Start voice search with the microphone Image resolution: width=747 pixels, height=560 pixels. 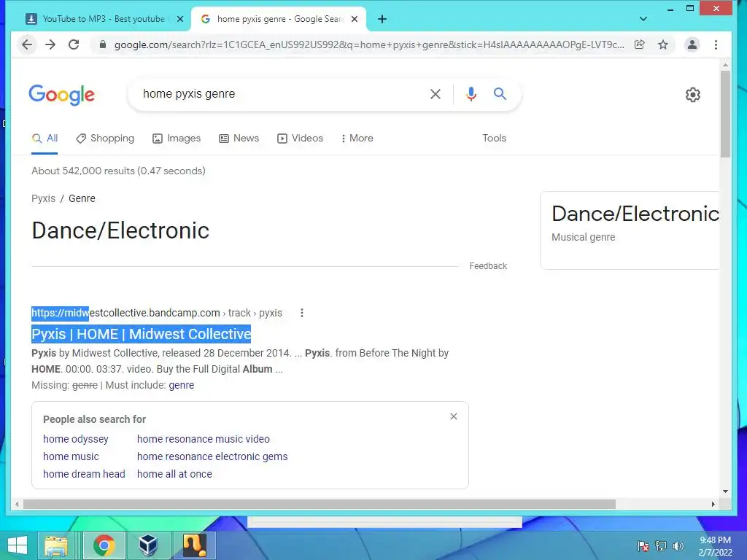[471, 94]
